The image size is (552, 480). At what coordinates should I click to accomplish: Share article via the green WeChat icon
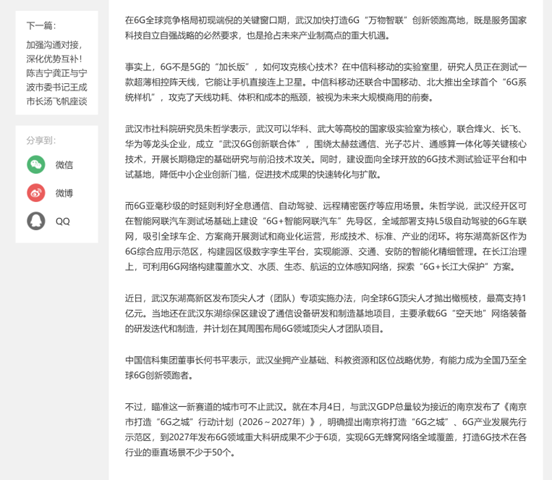pos(36,164)
